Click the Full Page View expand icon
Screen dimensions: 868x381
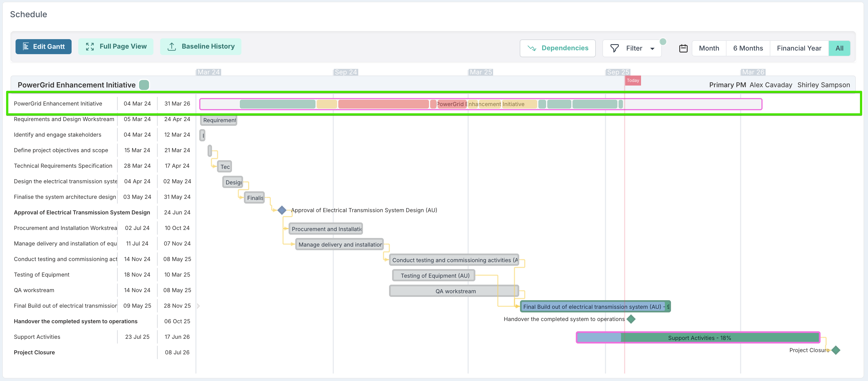click(x=90, y=47)
